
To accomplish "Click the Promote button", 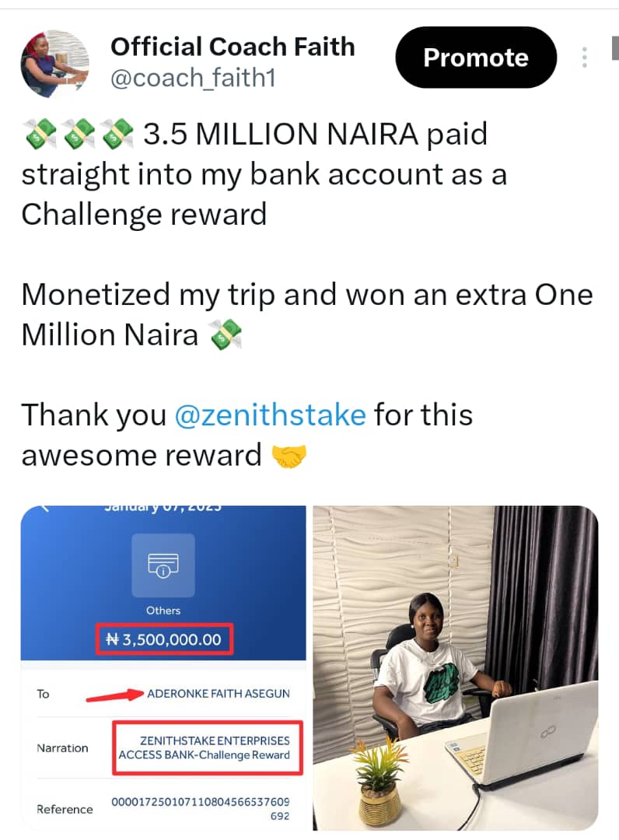I will click(x=475, y=58).
